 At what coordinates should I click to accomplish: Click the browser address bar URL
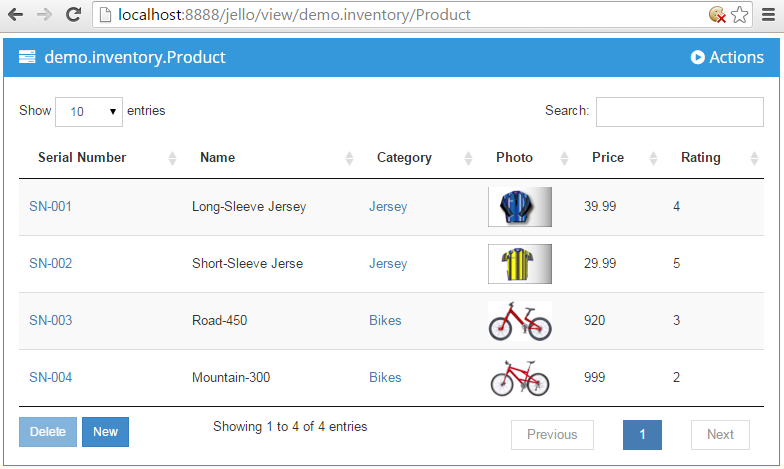pyautogui.click(x=294, y=15)
